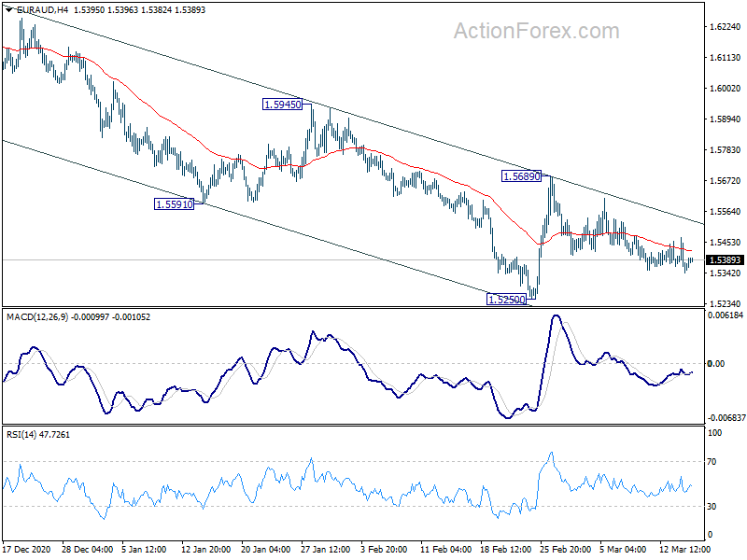Click the 1.52340 price axis value
Image resolution: width=747 pixels, height=560 pixels.
[x=726, y=304]
